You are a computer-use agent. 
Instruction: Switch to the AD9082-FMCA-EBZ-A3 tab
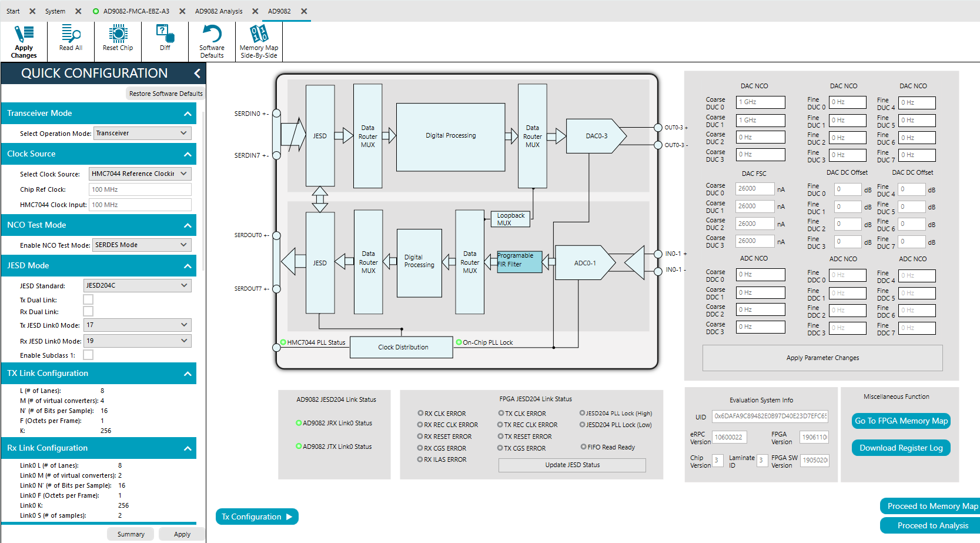pos(136,11)
